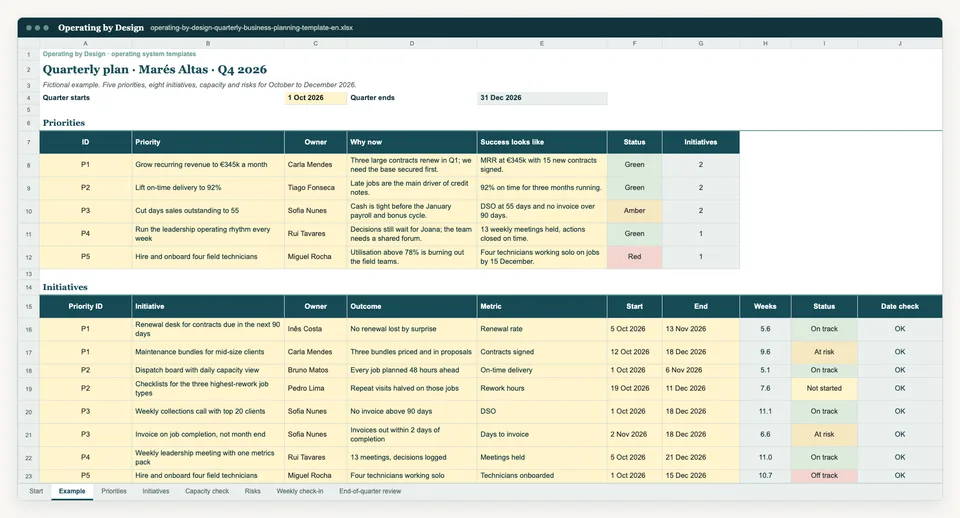Viewport: 960px width, 518px height.
Task: Select the 'Renewal rate' metric cell
Action: tap(542, 329)
